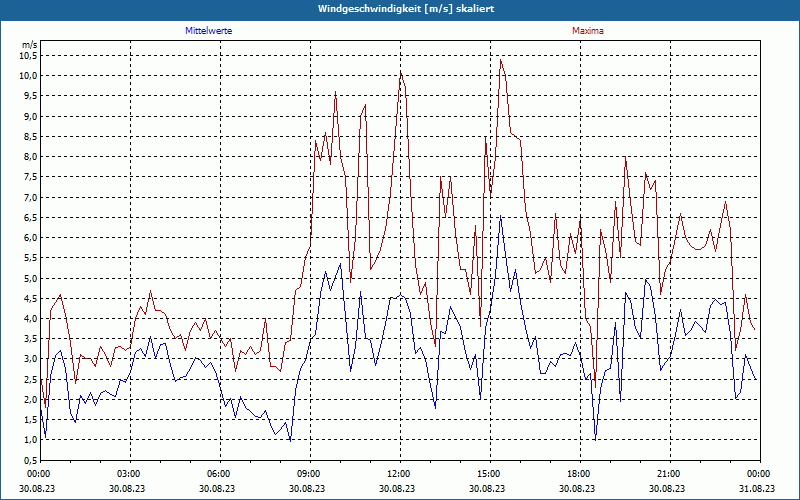Click the '1,5' y-axis value
This screenshot has width=800, height=500.
30,420
